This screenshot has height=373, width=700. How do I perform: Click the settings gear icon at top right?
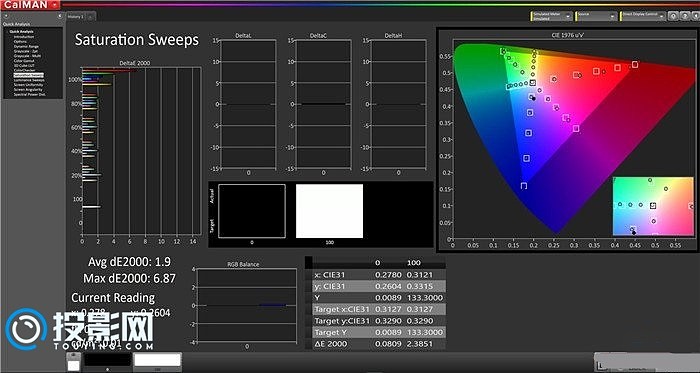click(x=673, y=16)
